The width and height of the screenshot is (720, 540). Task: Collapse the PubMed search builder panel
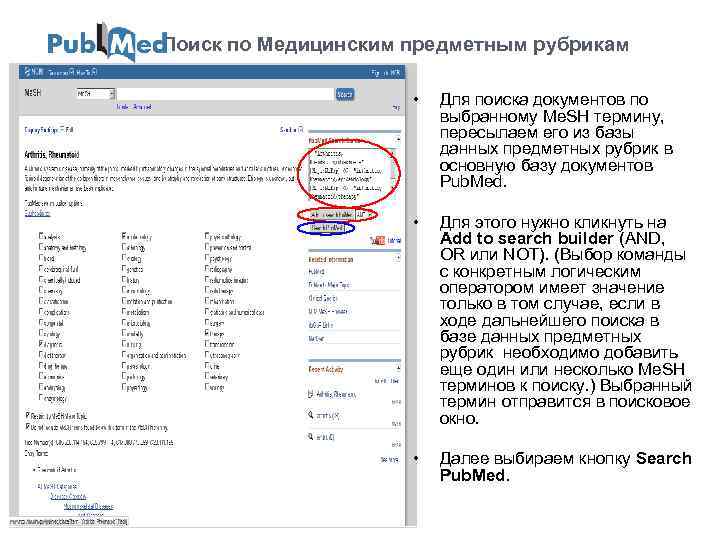click(x=398, y=139)
